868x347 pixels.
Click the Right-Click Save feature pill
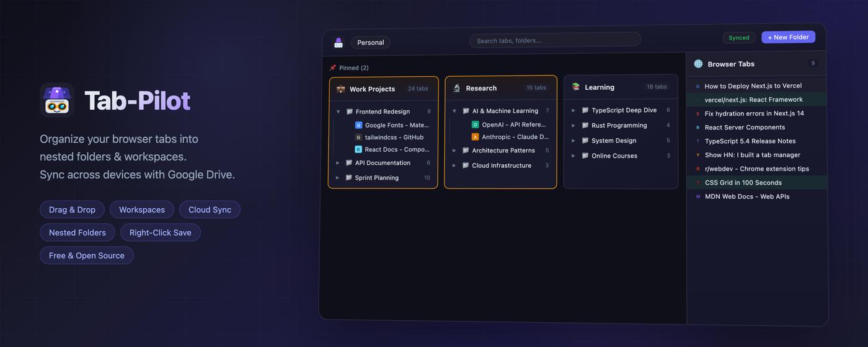161,232
